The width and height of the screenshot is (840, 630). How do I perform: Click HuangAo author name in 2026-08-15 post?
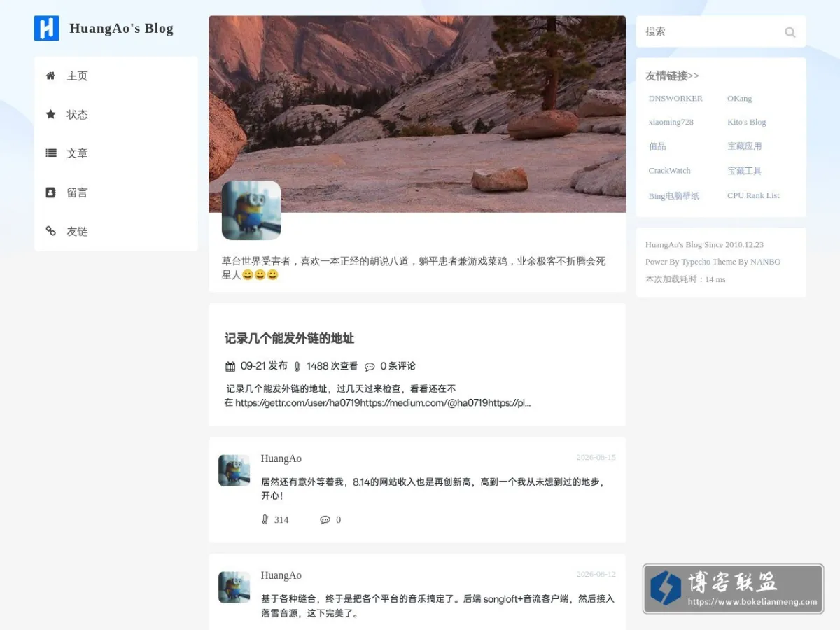click(x=281, y=458)
